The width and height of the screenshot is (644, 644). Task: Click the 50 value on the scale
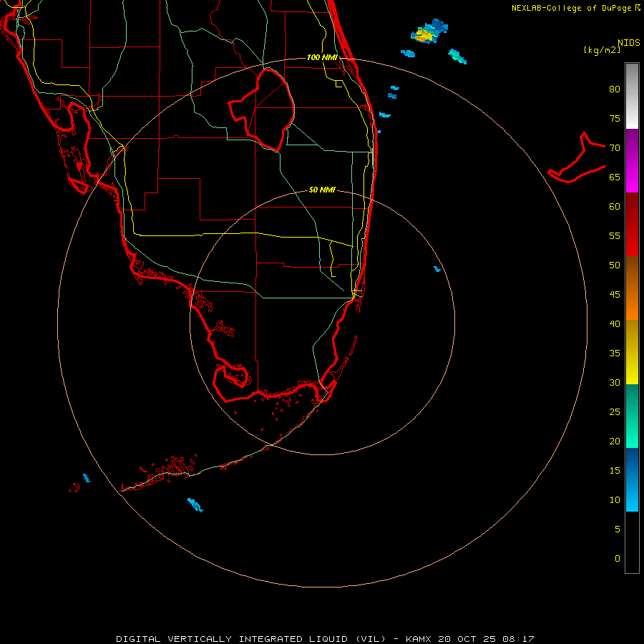615,265
